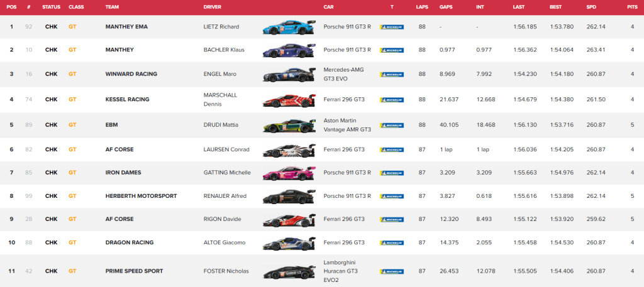Click the #28 AF Corse Ferrari image
The image size is (644, 287).
289,219
